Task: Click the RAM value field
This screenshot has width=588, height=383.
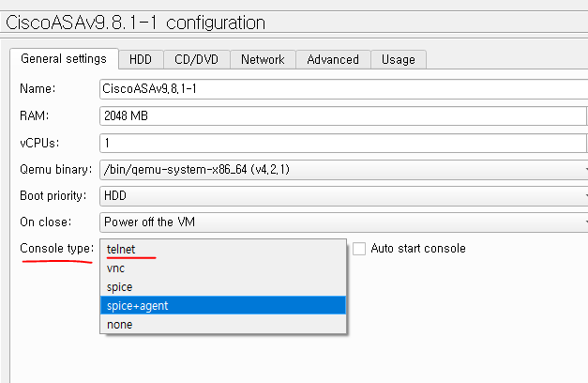Action: pyautogui.click(x=342, y=116)
